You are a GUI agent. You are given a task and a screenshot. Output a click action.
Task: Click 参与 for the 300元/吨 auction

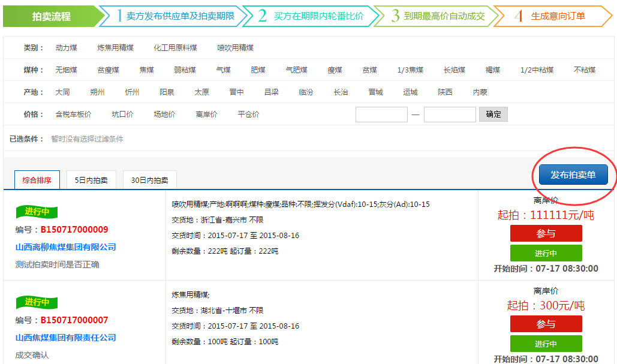click(x=546, y=324)
